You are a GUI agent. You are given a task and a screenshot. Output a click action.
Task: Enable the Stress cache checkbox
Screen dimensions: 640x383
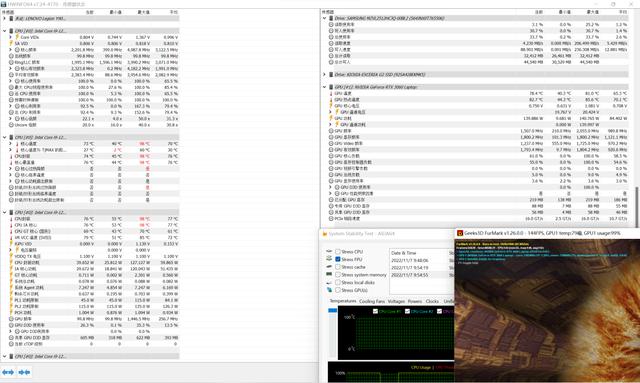pos(338,267)
